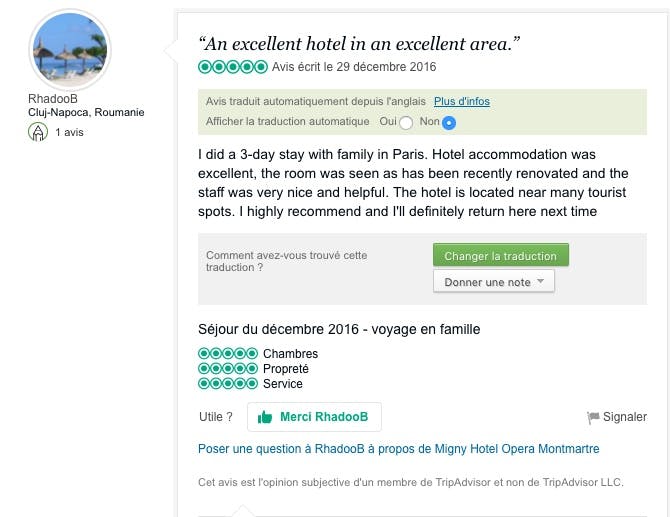This screenshot has width=670, height=517.
Task: Click the Signaler report link
Action: click(625, 417)
